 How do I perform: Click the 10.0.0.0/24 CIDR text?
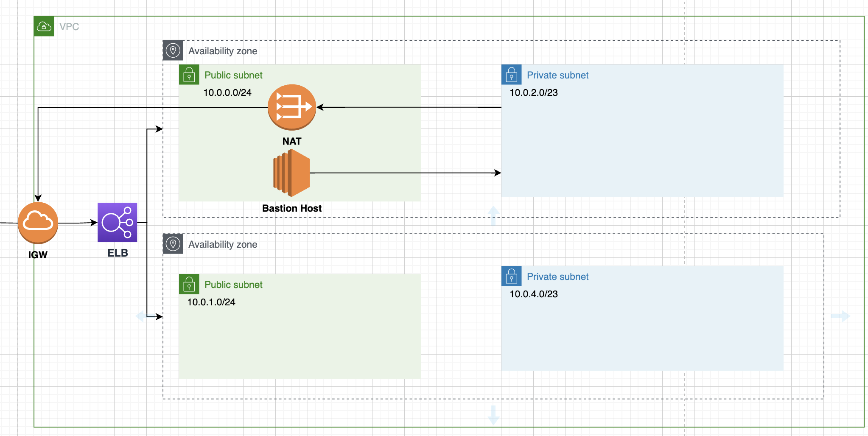click(x=227, y=92)
